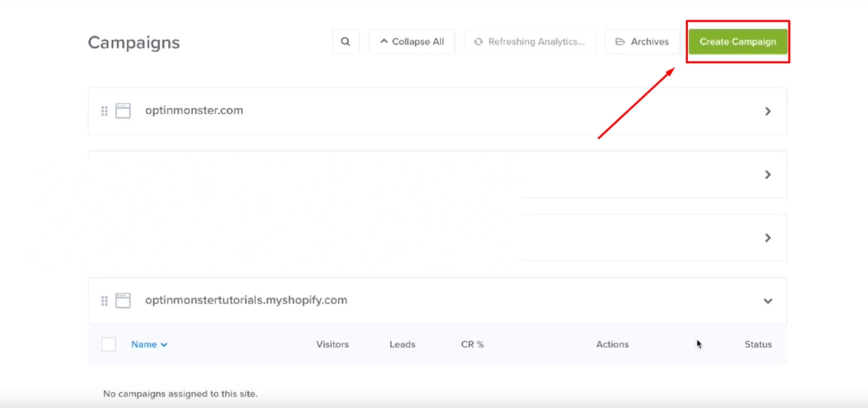Click the browser window icon for optinmonster.com
The width and height of the screenshot is (868, 408).
tap(123, 111)
